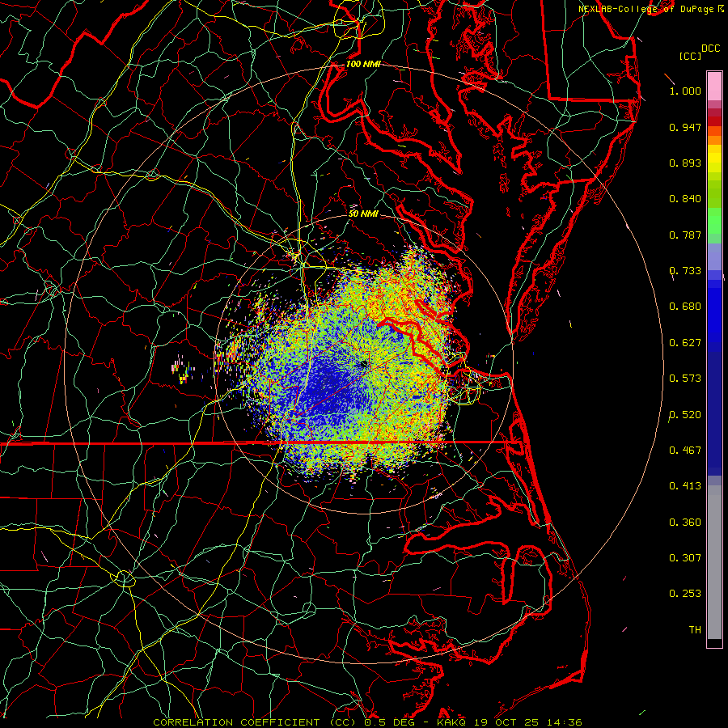Click the 1.000 value on the color scale
Screen dimensions: 728x728
pos(685,91)
